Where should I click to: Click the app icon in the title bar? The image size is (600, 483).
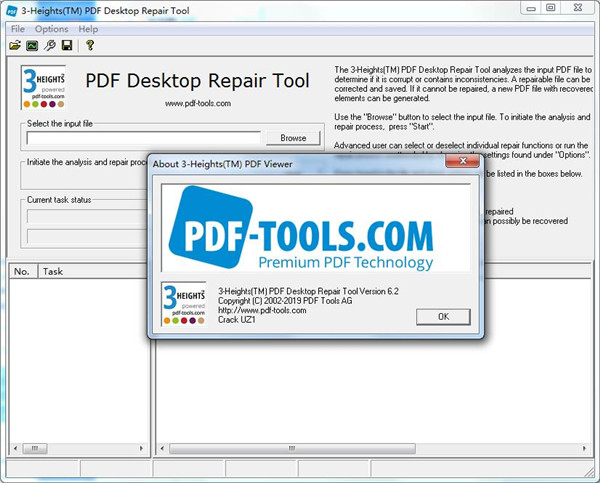point(11,11)
